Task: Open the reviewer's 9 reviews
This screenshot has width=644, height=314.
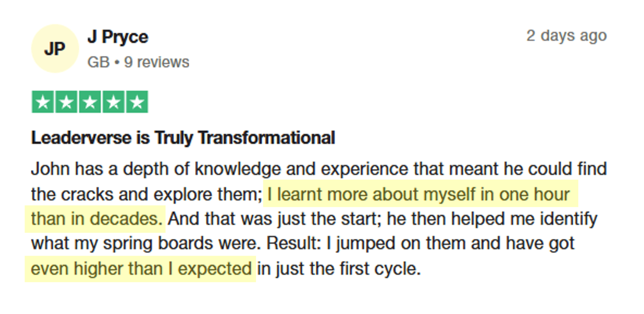Action: point(157,62)
